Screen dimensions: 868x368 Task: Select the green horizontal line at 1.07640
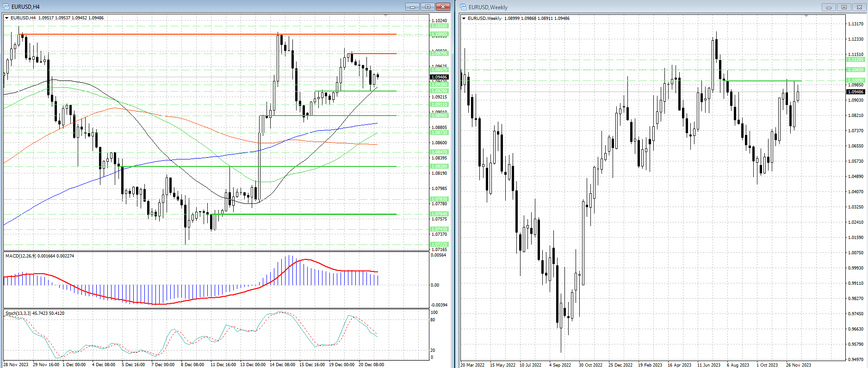305,214
